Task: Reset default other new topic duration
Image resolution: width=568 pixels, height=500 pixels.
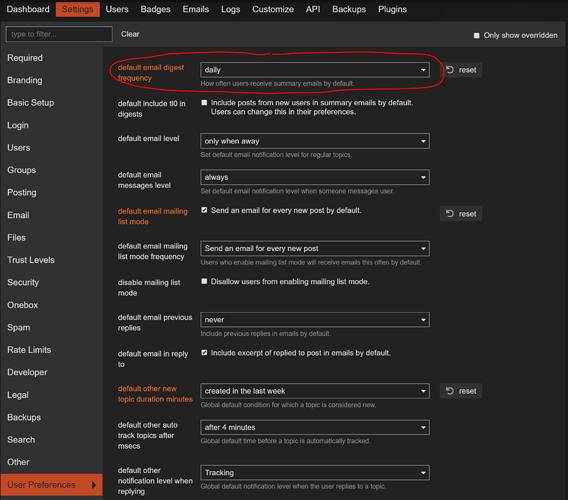Action: (x=461, y=391)
